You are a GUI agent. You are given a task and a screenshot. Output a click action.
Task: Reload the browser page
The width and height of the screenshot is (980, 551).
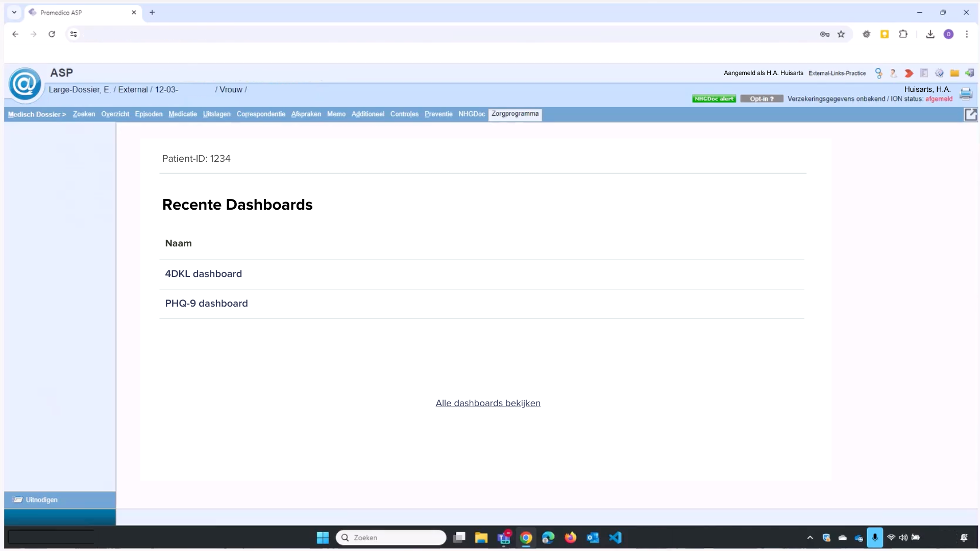(52, 34)
